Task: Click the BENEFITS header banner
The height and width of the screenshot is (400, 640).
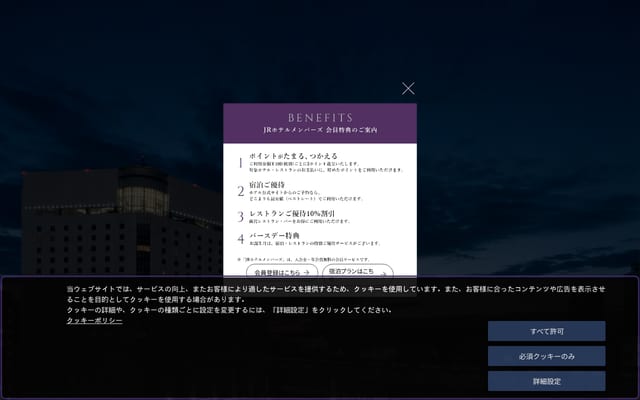Action: (320, 123)
